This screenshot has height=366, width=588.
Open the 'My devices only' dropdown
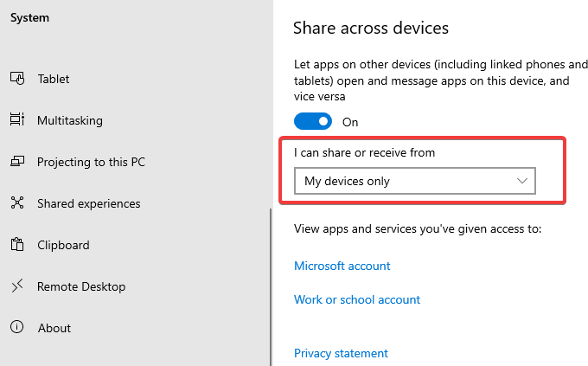(x=415, y=181)
